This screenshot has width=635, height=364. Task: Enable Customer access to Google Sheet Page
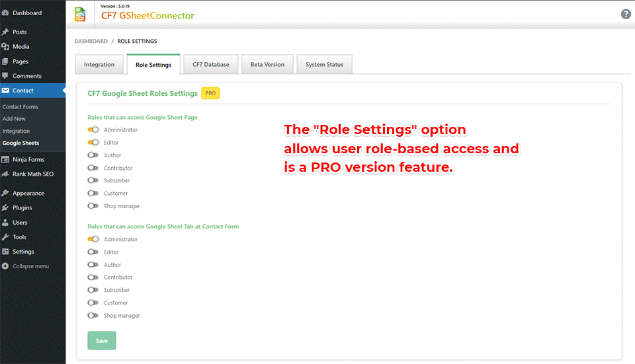tap(93, 194)
